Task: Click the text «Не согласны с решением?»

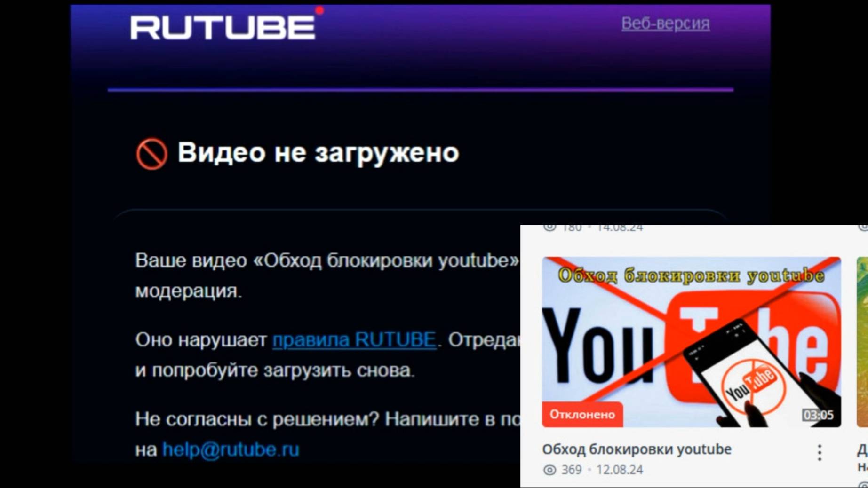Action: coord(257,419)
